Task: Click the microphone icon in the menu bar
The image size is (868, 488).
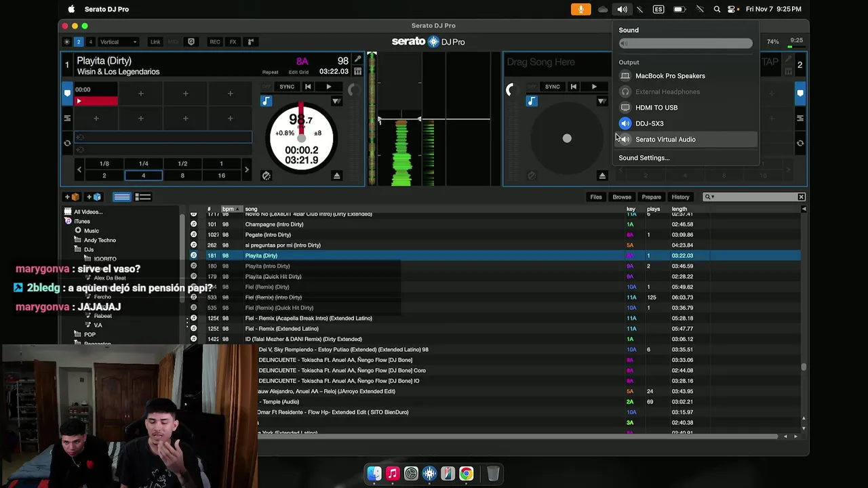Action: pos(580,9)
